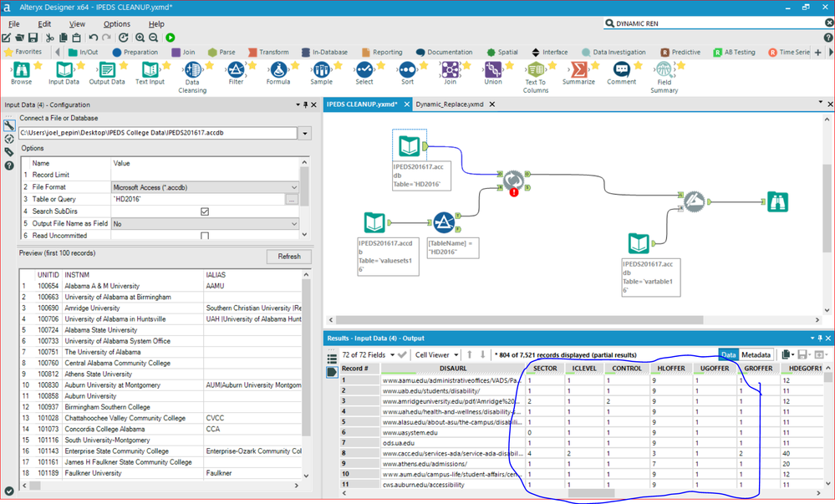
Task: Click the Favorites tool category
Action: [23, 52]
